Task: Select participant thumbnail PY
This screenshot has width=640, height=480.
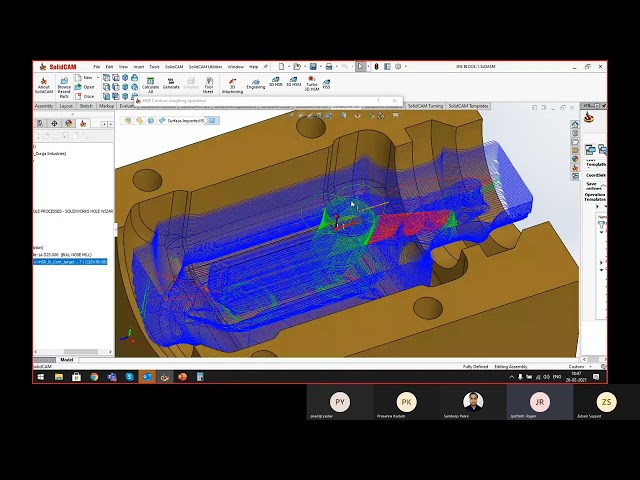Action: tap(340, 402)
